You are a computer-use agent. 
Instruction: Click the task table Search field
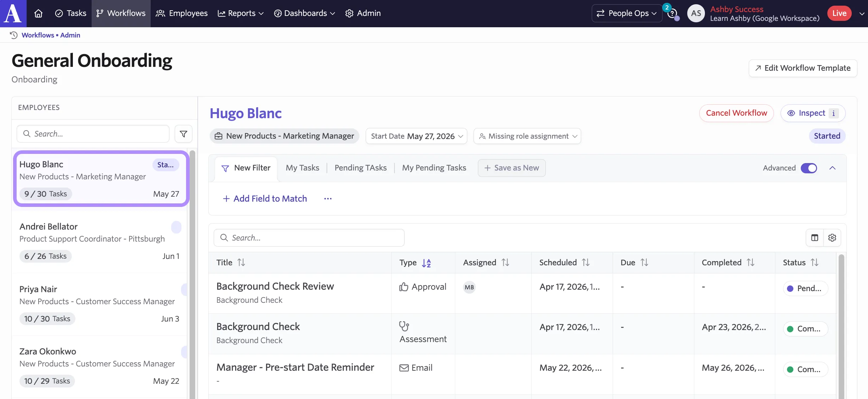coord(309,238)
